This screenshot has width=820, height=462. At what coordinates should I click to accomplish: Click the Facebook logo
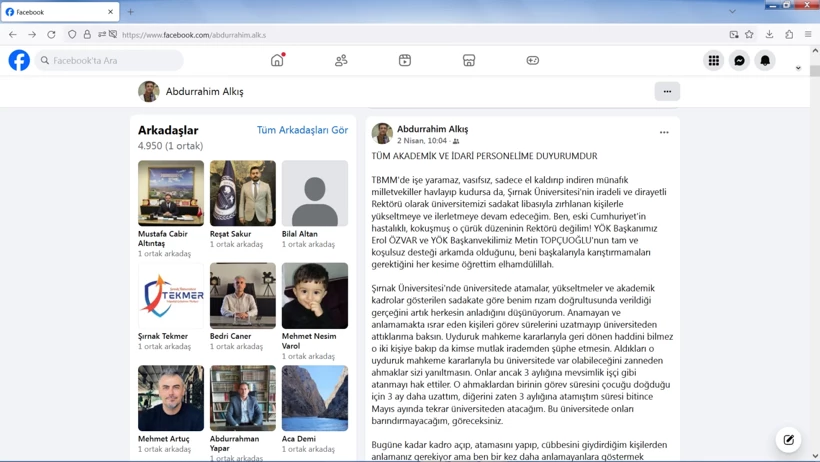(x=19, y=60)
